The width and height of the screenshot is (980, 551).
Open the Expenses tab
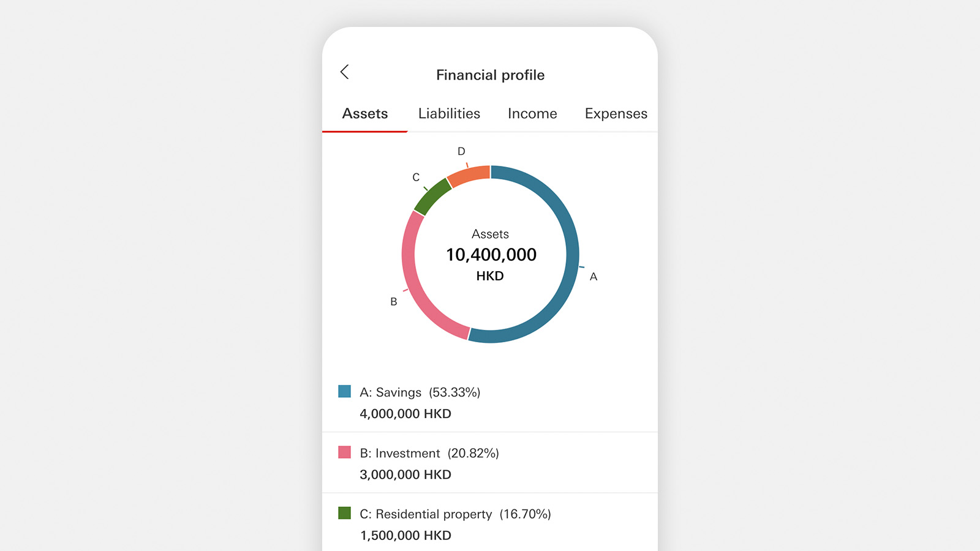coord(616,114)
